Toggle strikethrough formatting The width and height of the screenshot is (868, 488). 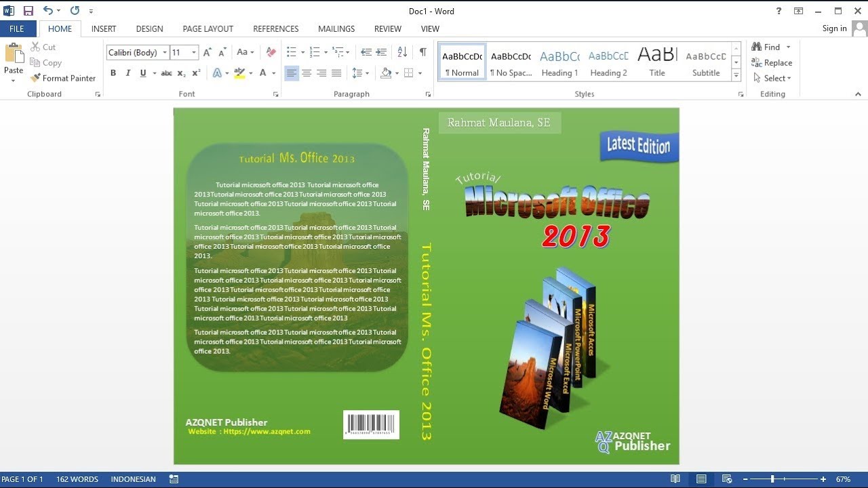[166, 73]
